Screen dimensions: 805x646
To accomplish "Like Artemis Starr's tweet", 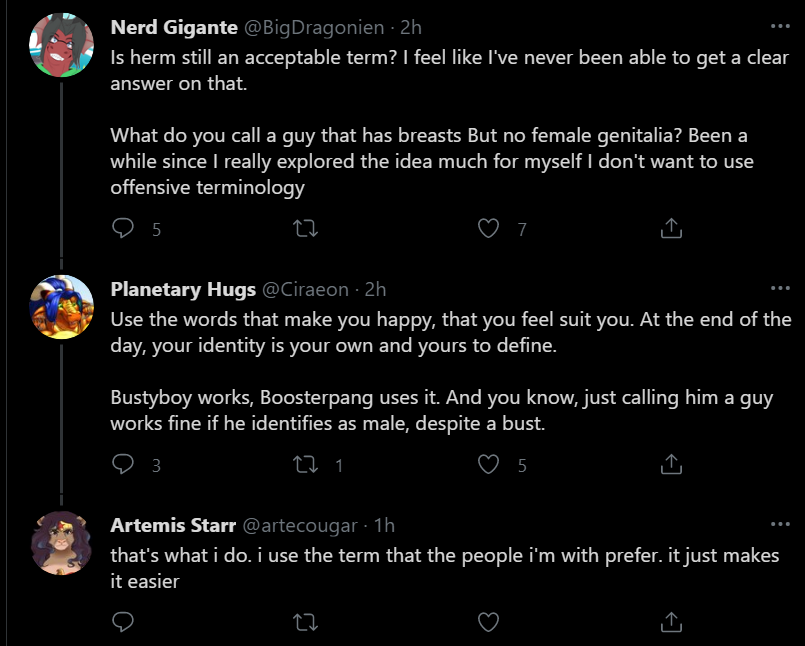I will click(x=488, y=622).
